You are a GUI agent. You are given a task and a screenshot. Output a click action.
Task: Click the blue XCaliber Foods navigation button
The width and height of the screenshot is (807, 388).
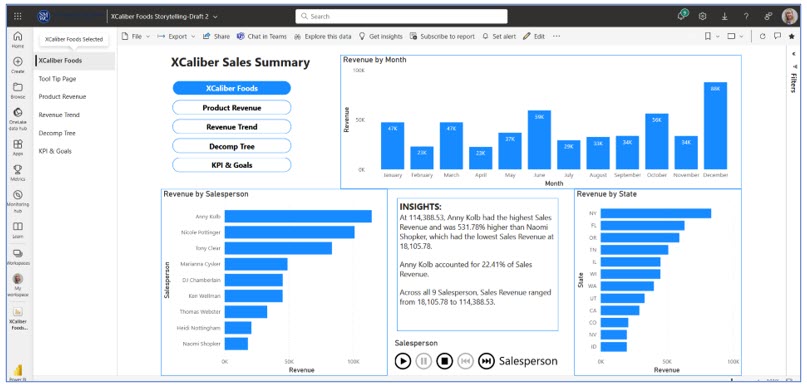pos(232,88)
